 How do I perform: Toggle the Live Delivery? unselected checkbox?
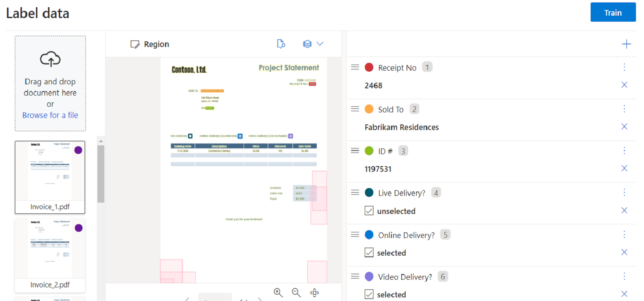369,211
